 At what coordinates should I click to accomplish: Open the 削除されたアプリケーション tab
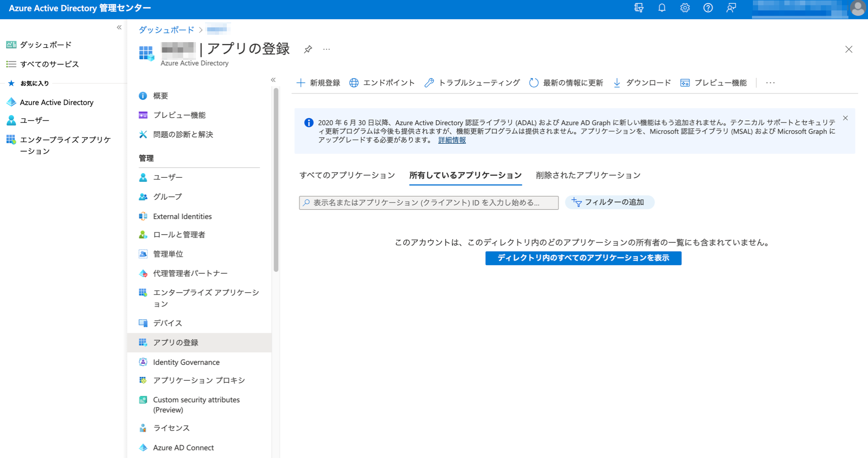pyautogui.click(x=588, y=175)
